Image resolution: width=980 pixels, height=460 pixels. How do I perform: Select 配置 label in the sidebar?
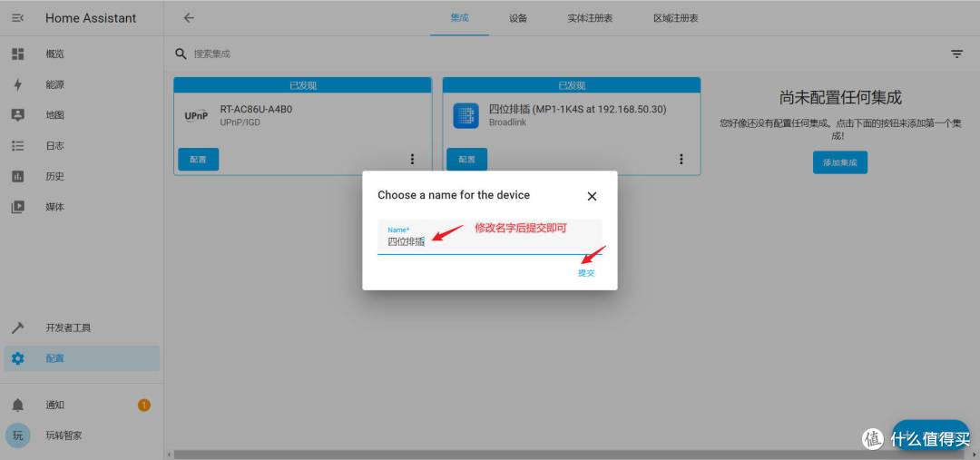(54, 358)
